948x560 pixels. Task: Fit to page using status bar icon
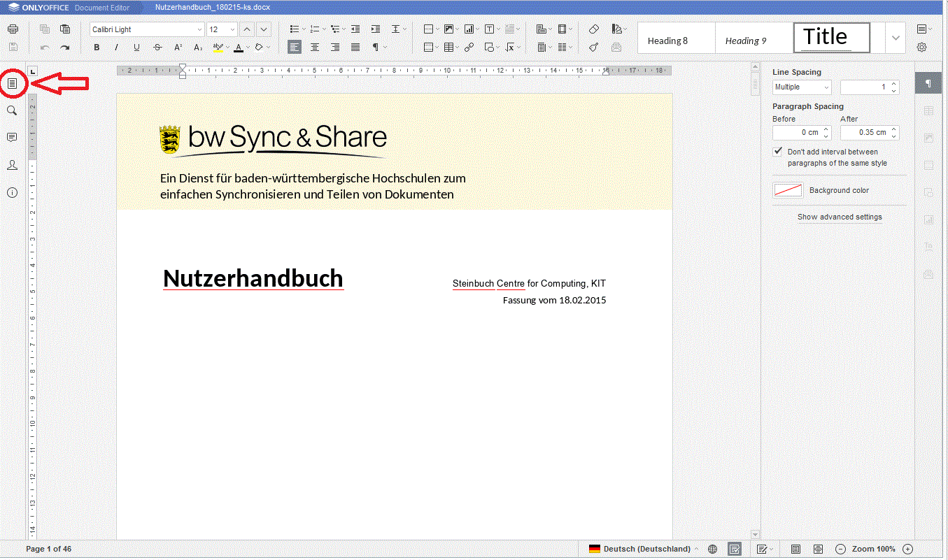[x=795, y=549]
